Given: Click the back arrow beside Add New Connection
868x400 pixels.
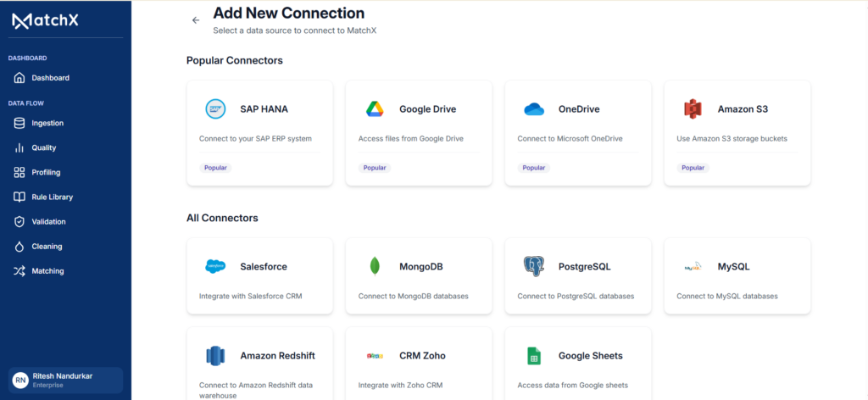Looking at the screenshot, I should click(x=196, y=20).
